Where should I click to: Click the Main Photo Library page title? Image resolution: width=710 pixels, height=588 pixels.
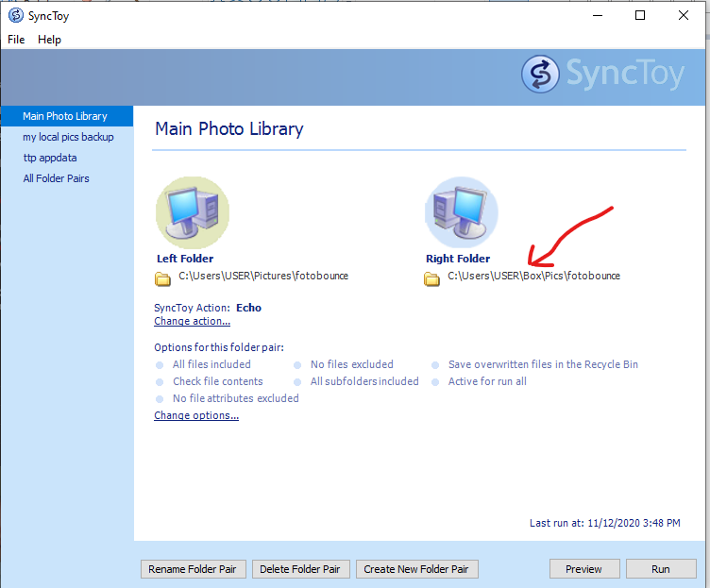tap(229, 129)
